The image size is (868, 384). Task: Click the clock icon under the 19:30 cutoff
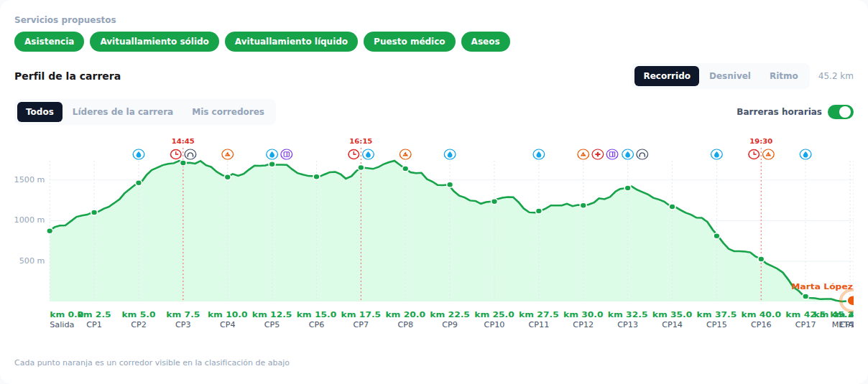coord(754,154)
